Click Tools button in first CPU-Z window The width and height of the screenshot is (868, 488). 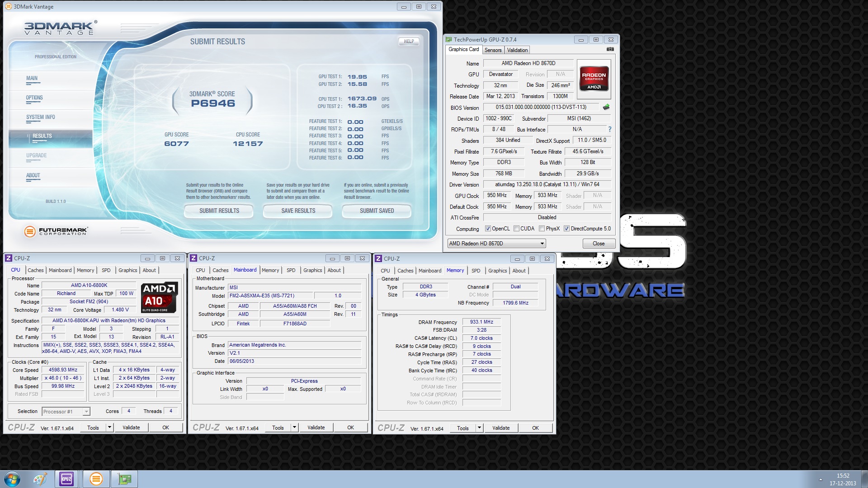click(x=93, y=427)
